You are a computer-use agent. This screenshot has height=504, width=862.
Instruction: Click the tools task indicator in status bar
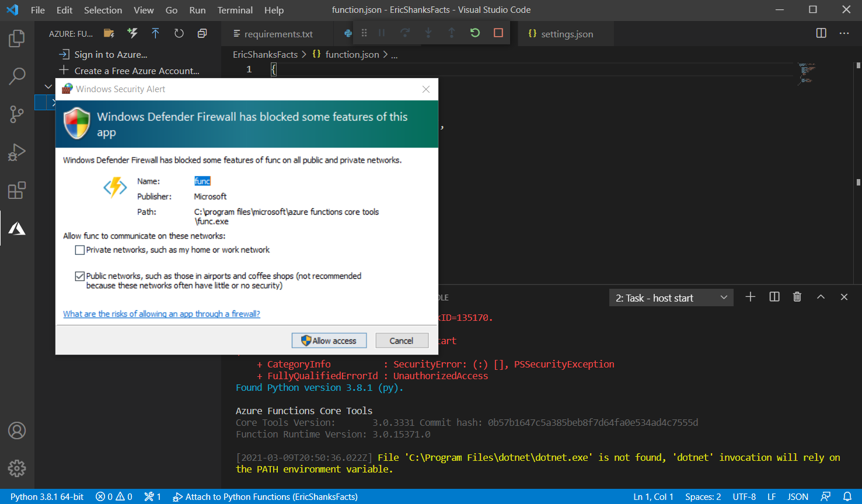pyautogui.click(x=153, y=496)
